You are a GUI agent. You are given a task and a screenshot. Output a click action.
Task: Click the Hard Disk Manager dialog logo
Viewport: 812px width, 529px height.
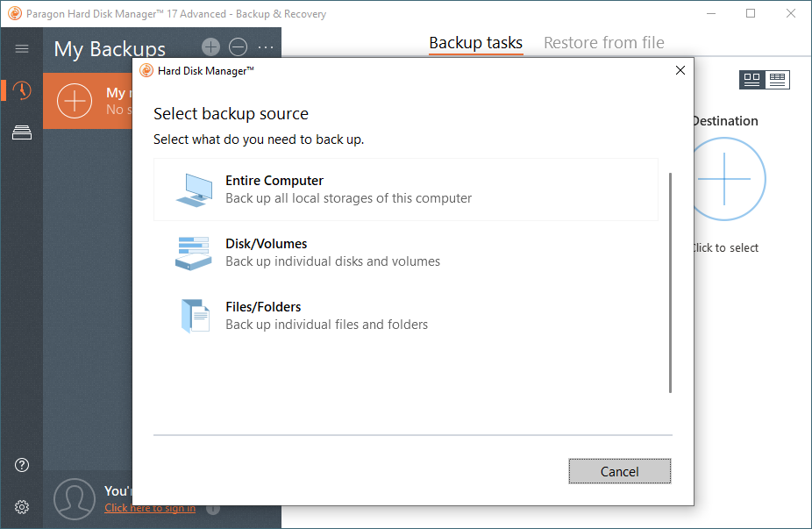pyautogui.click(x=146, y=70)
